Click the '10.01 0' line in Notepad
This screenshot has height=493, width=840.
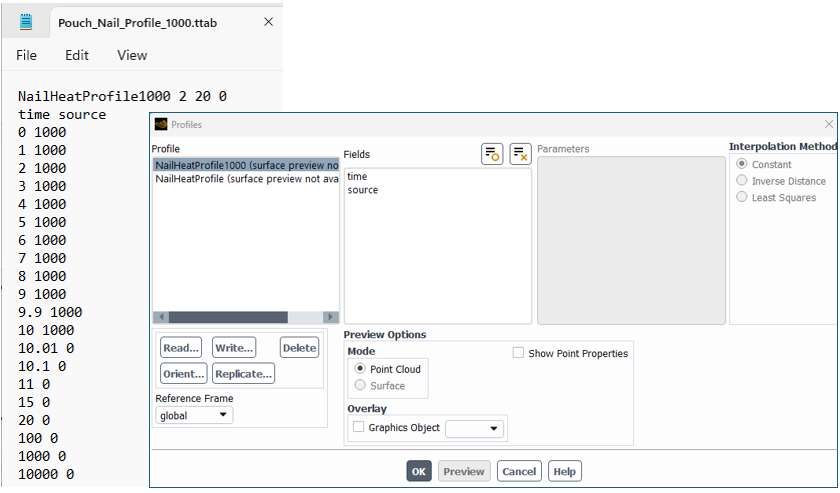[46, 348]
